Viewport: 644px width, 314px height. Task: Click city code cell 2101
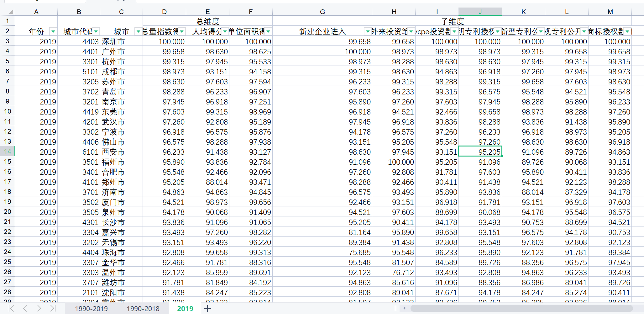point(79,292)
